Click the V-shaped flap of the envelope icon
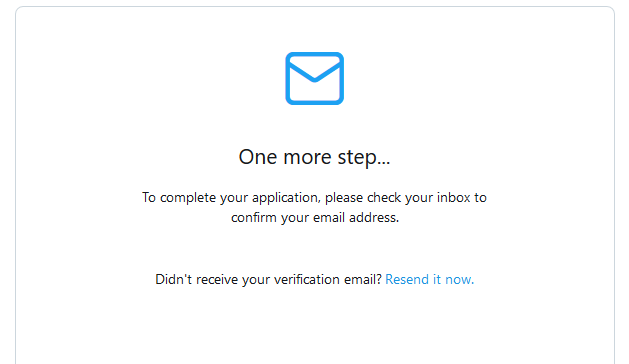Image resolution: width=629 pixels, height=364 pixels. pos(314,70)
